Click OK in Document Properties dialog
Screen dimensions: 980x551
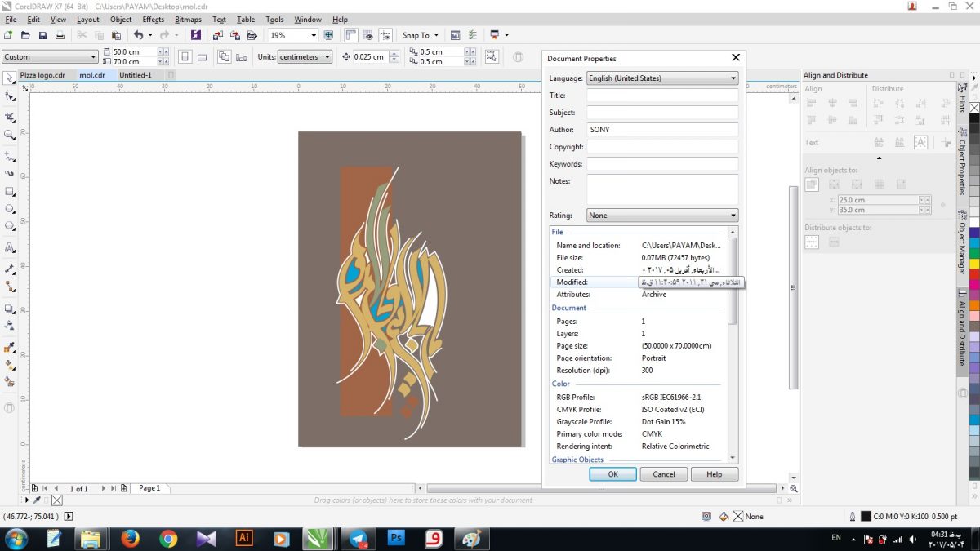pyautogui.click(x=612, y=474)
